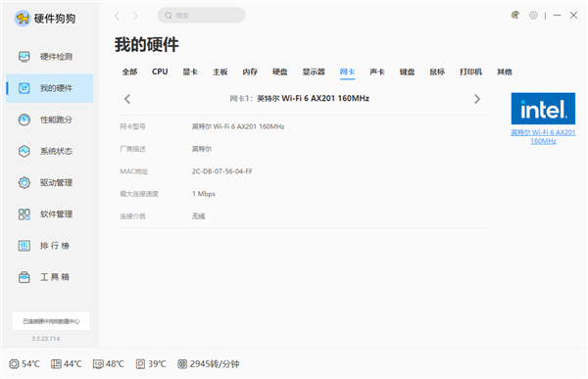Click the 已连接硬件狗狗数据中心 status button
Image resolution: width=588 pixels, height=379 pixels.
pyautogui.click(x=51, y=321)
